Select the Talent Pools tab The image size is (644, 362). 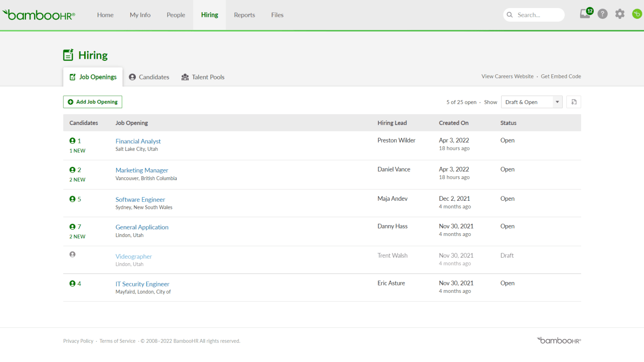(203, 77)
